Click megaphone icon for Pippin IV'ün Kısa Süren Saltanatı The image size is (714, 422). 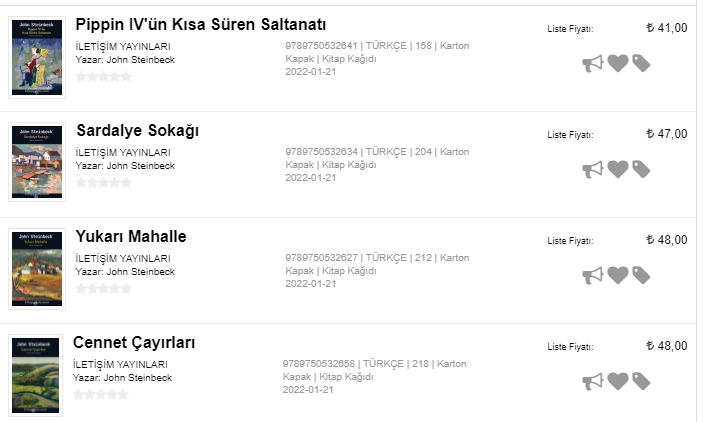pyautogui.click(x=593, y=64)
